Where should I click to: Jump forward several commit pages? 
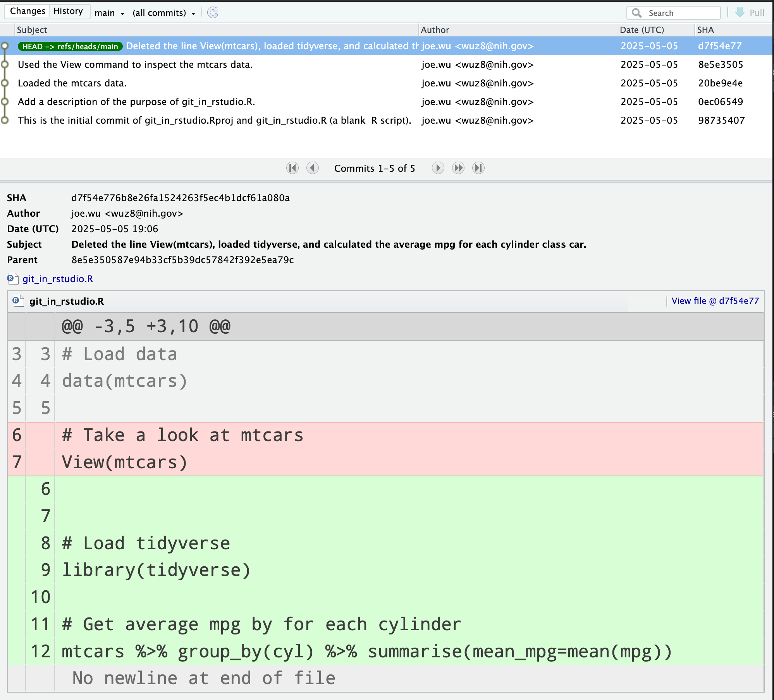(458, 168)
